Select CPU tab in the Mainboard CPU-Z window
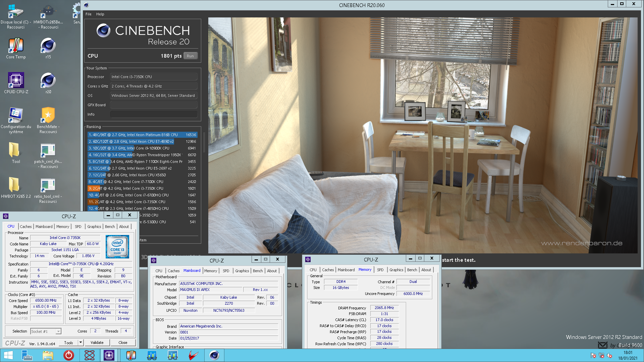The width and height of the screenshot is (644, 362). click(159, 271)
